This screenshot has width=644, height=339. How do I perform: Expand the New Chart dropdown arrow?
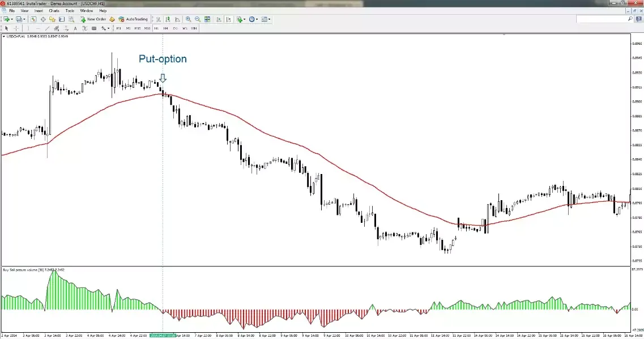tap(12, 19)
